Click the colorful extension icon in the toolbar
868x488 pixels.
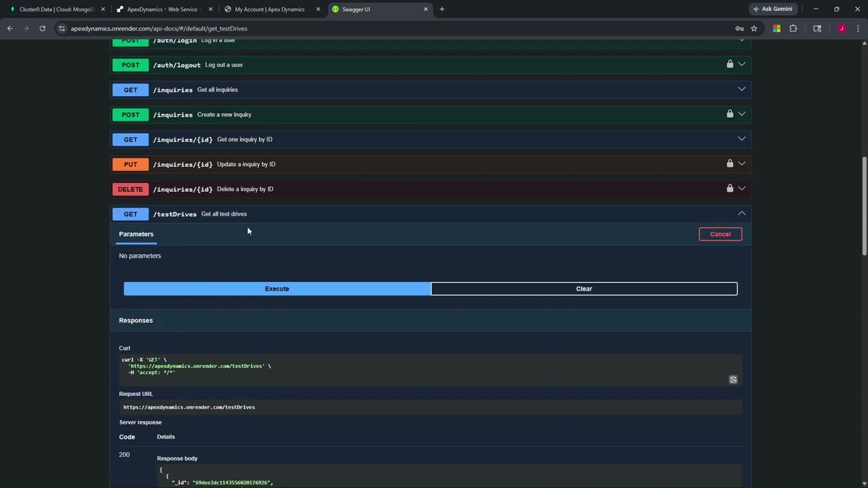776,28
